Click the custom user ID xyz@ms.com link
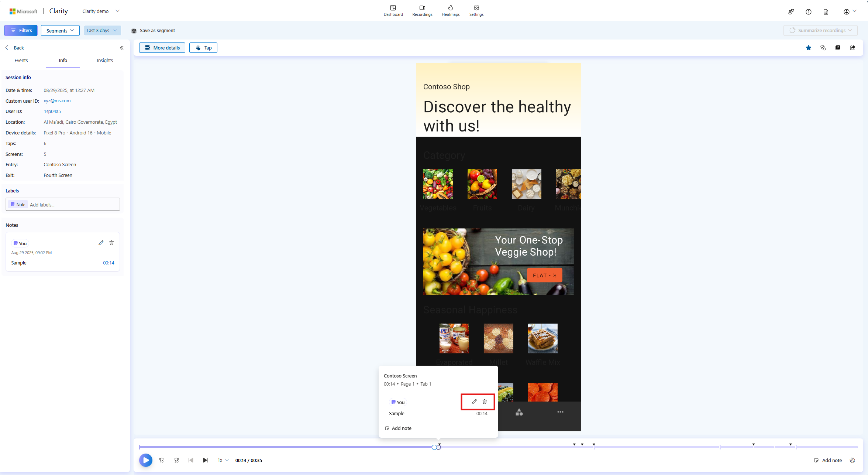 tap(57, 100)
